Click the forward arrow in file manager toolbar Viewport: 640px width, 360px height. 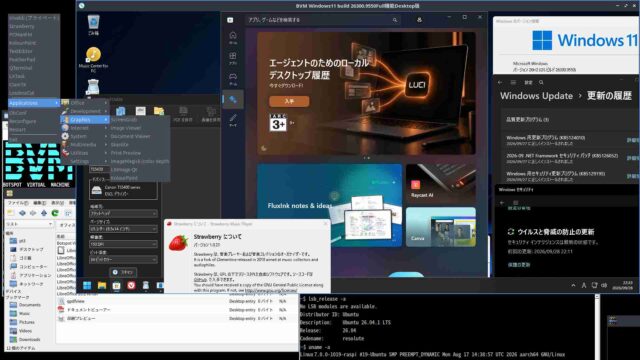[x=33, y=213]
